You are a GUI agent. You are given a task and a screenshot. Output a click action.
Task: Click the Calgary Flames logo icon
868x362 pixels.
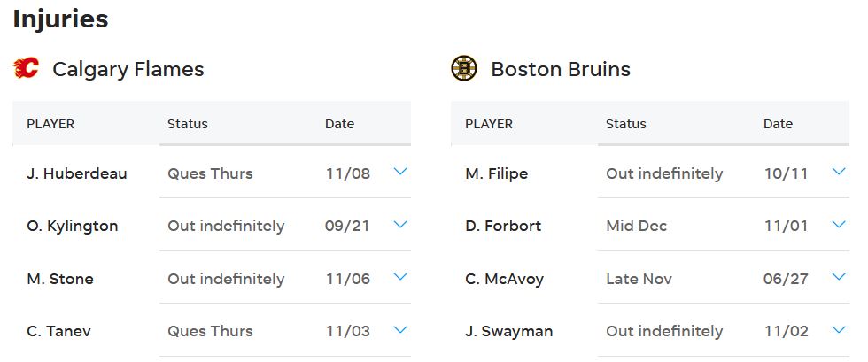(x=27, y=69)
